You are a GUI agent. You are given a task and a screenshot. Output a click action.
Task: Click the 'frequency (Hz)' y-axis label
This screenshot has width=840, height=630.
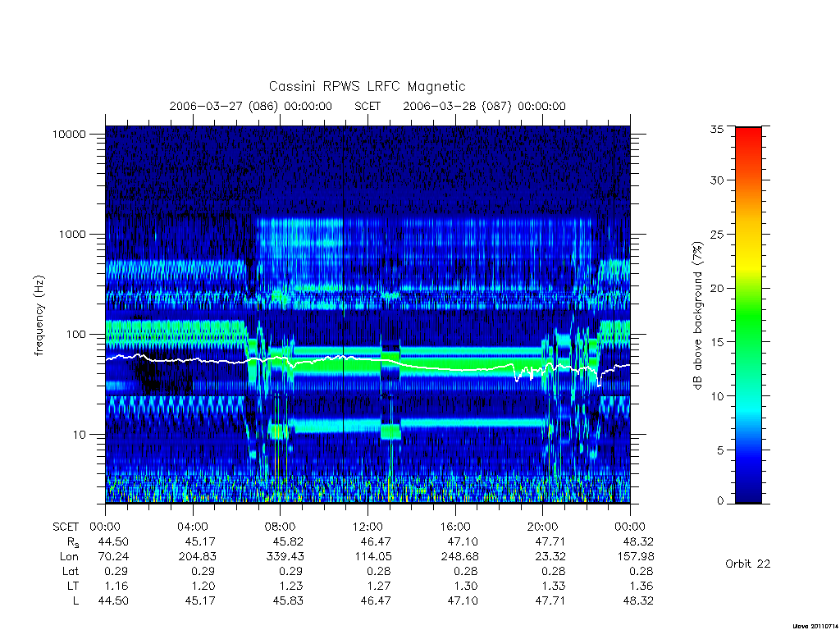pyautogui.click(x=39, y=316)
